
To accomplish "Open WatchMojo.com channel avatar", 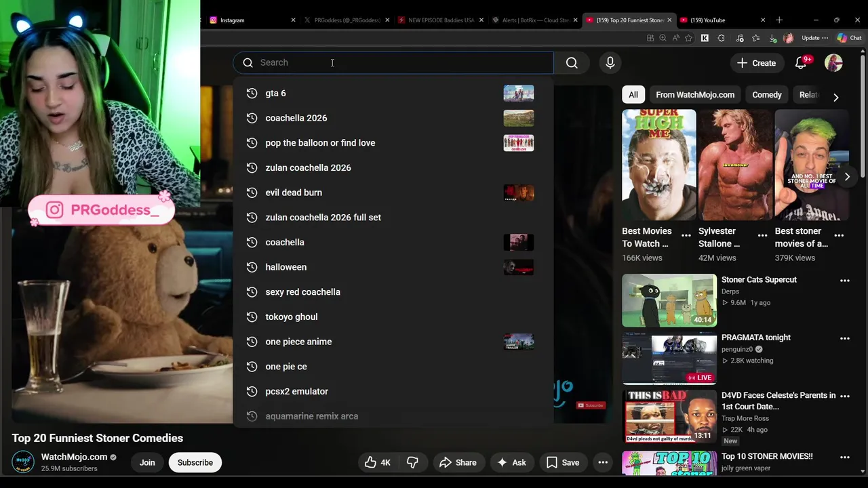I will coord(23,462).
